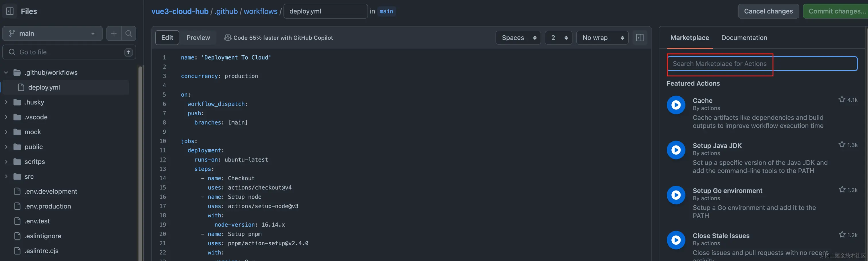Select the Documentation tab
This screenshot has height=261, width=868.
[x=744, y=38]
